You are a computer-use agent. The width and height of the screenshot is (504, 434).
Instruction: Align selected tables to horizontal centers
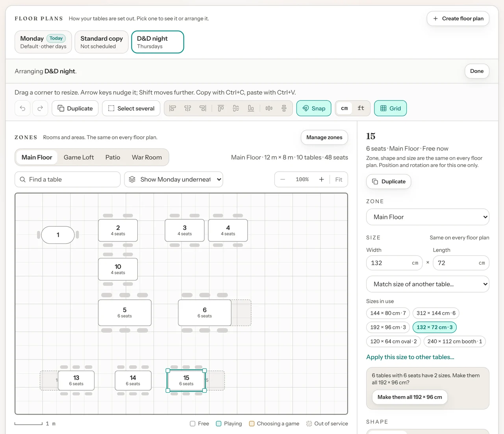click(x=188, y=108)
